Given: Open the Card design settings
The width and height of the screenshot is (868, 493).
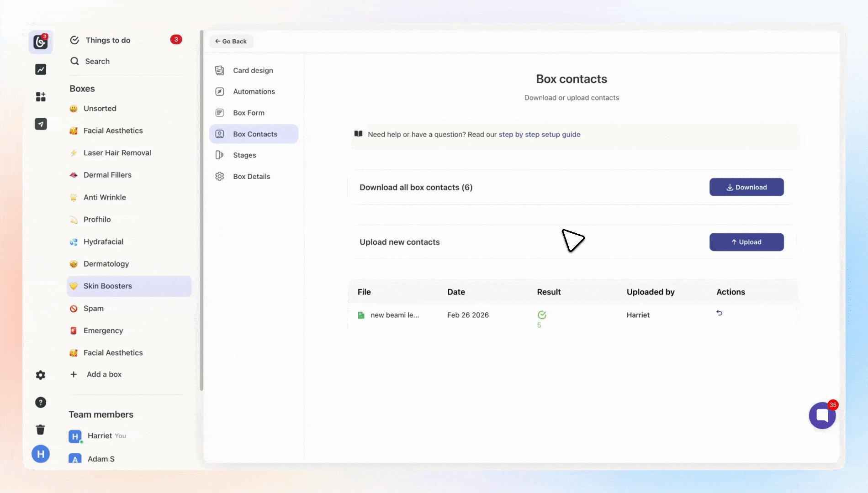Looking at the screenshot, I should pos(254,70).
